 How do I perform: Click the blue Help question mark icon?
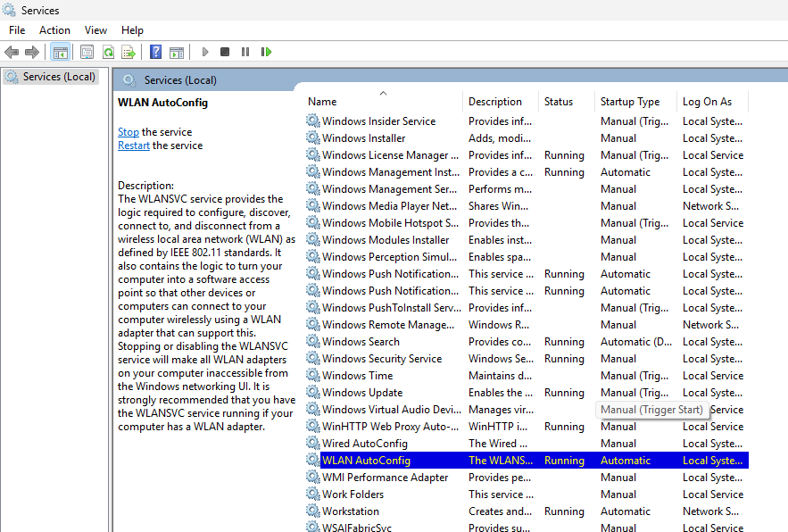click(155, 53)
